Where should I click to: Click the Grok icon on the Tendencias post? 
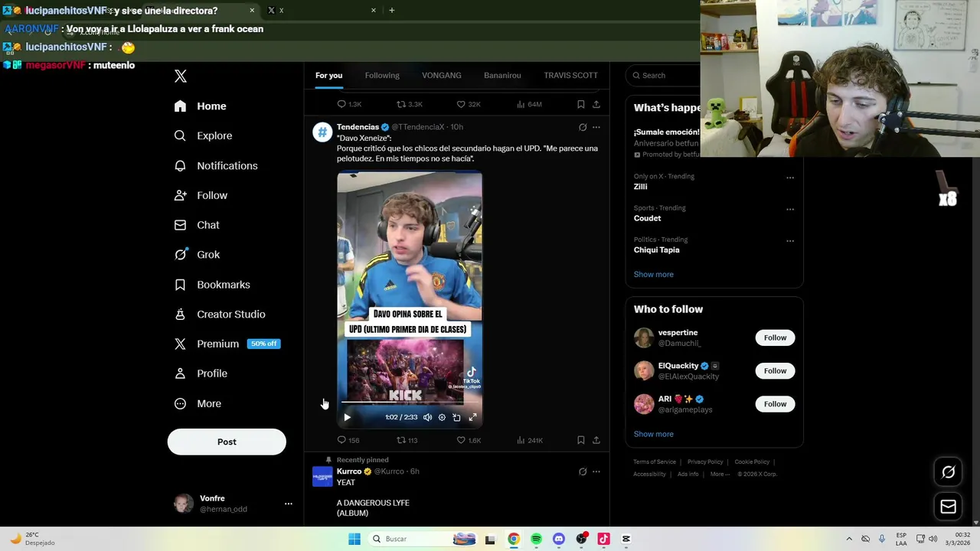coord(583,127)
